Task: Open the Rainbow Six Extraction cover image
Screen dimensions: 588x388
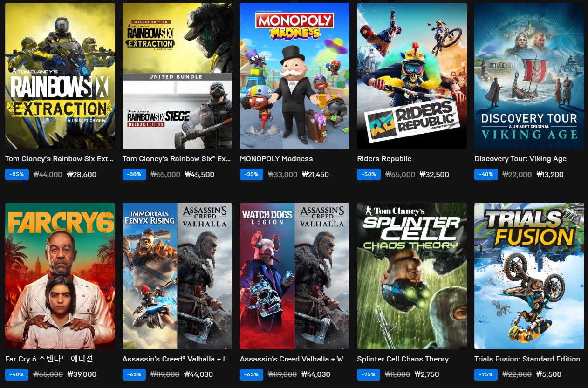Action: (60, 76)
